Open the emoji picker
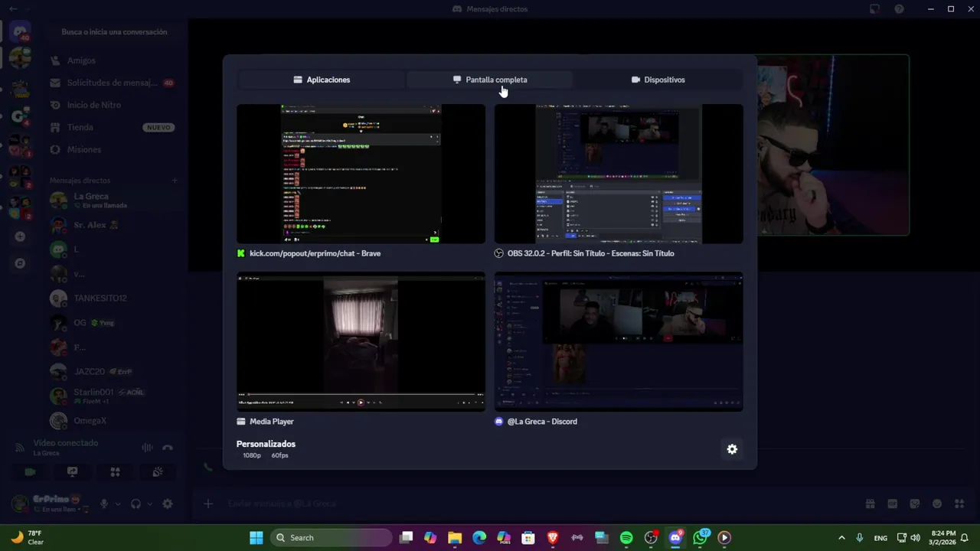The height and width of the screenshot is (551, 980). click(x=936, y=504)
